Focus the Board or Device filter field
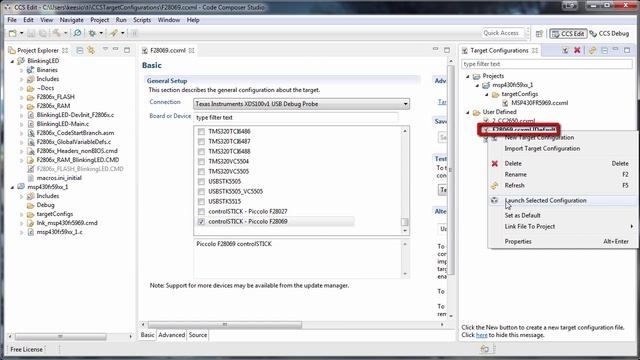 click(296, 118)
